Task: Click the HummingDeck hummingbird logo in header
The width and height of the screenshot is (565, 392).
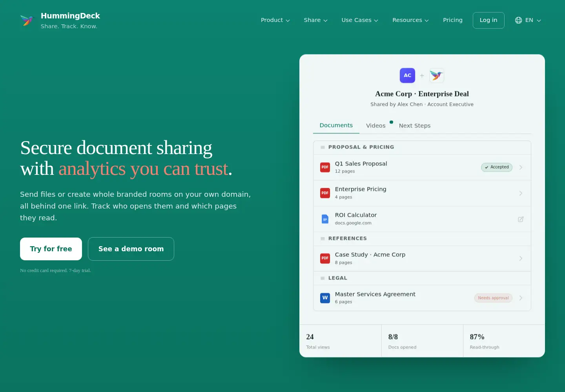Action: 27,20
